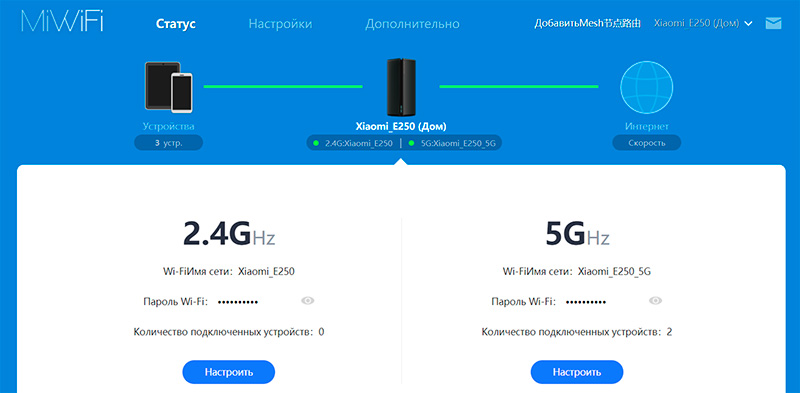Image resolution: width=800 pixels, height=393 pixels.
Task: Click the 2.4G green status dot
Action: [316, 143]
